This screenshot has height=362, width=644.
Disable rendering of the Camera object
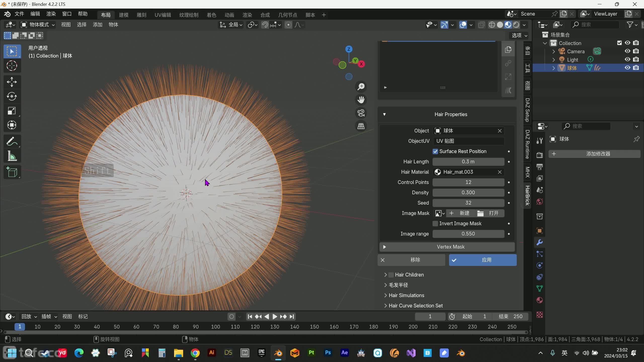coord(636,51)
